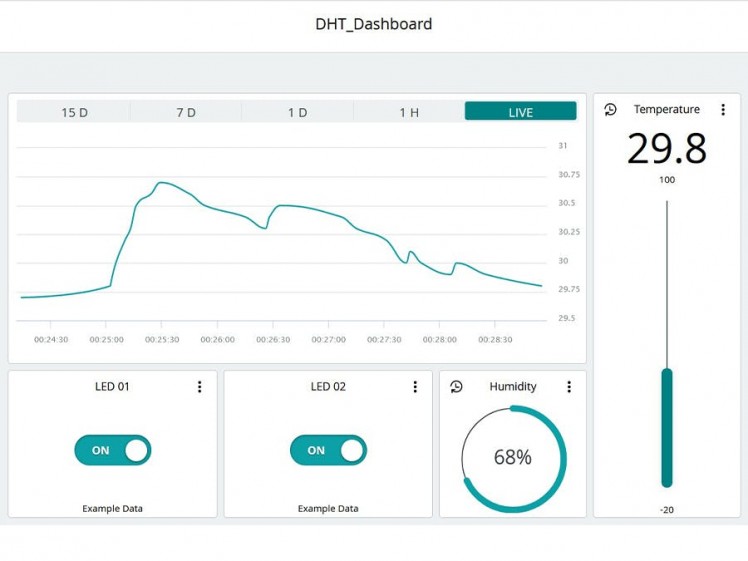
Task: Switch chart range to 15 D
Action: (x=74, y=112)
